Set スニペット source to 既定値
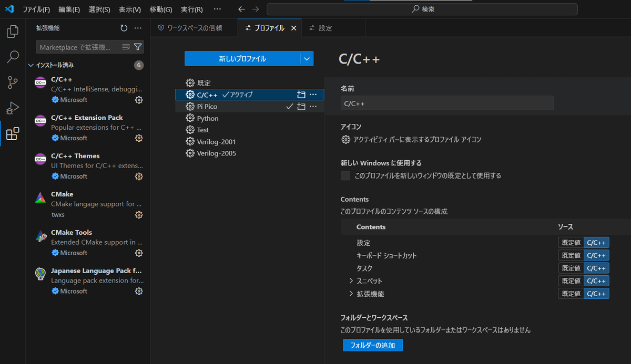This screenshot has width=631, height=364. 571,281
